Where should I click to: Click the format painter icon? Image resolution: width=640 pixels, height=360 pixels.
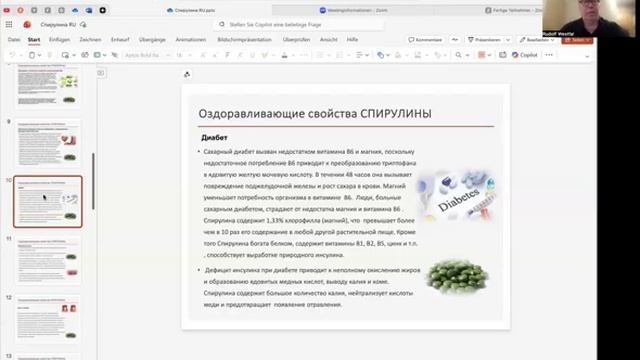50,55
